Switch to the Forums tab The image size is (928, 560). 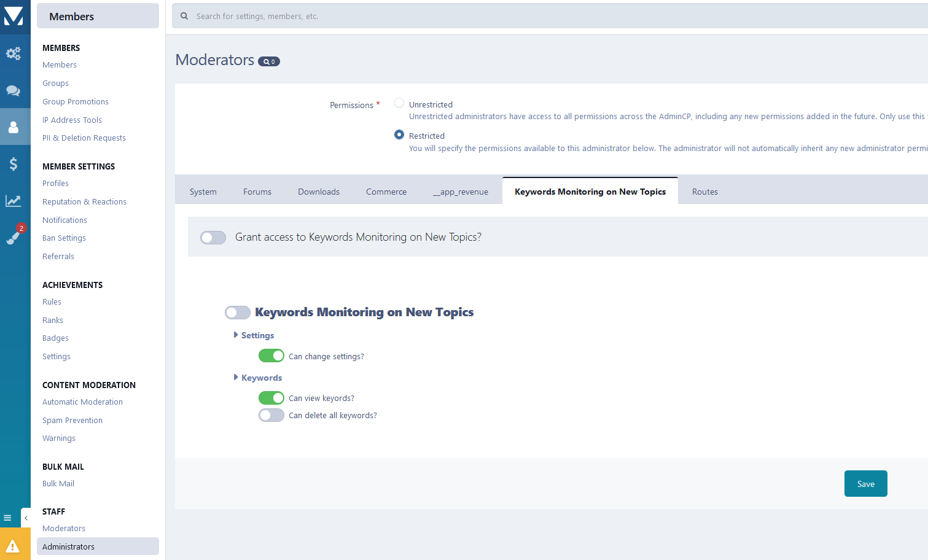(257, 192)
